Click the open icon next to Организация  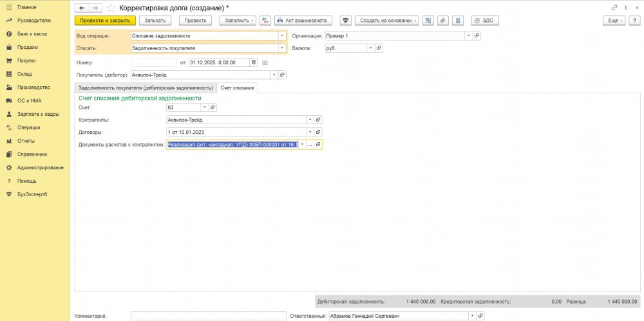(x=477, y=36)
